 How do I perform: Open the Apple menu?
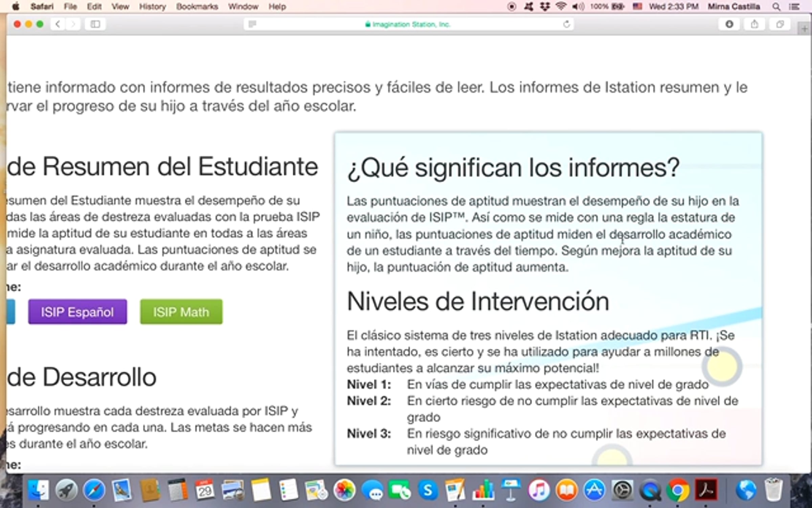click(x=16, y=6)
